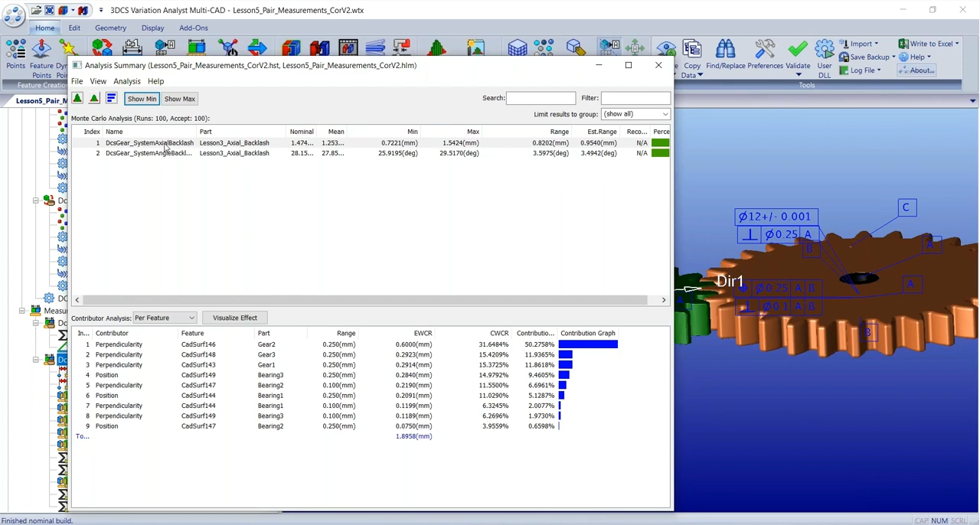Select DcsGear_SystemAxialBacklash row

point(371,143)
